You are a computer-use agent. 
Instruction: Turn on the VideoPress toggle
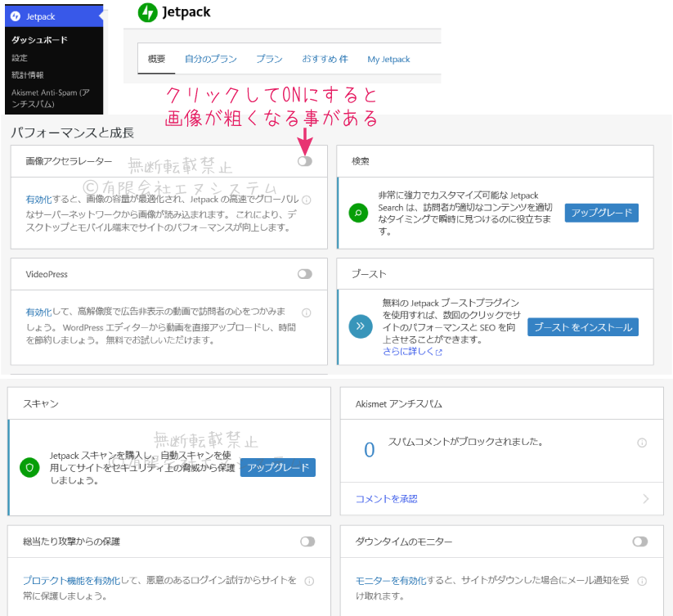[x=305, y=274]
